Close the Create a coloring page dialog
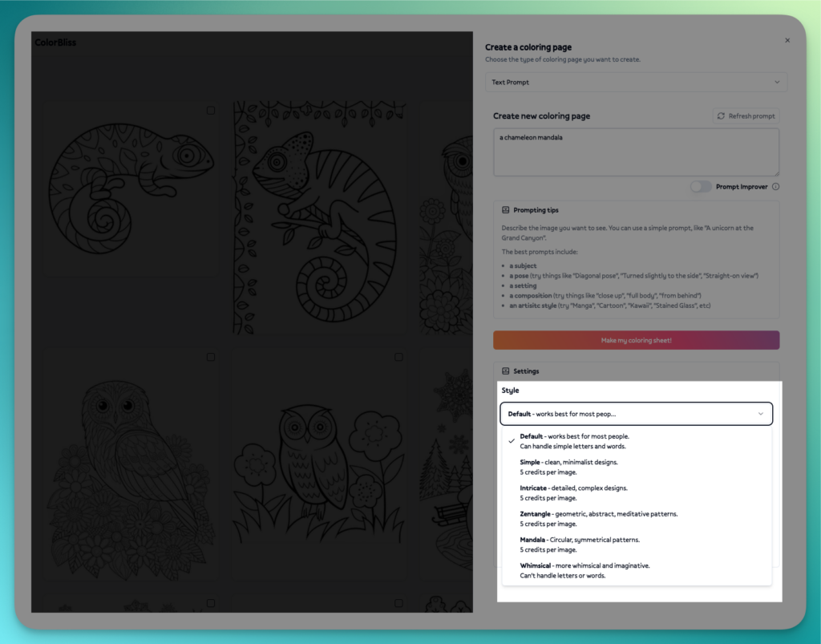 [x=787, y=40]
